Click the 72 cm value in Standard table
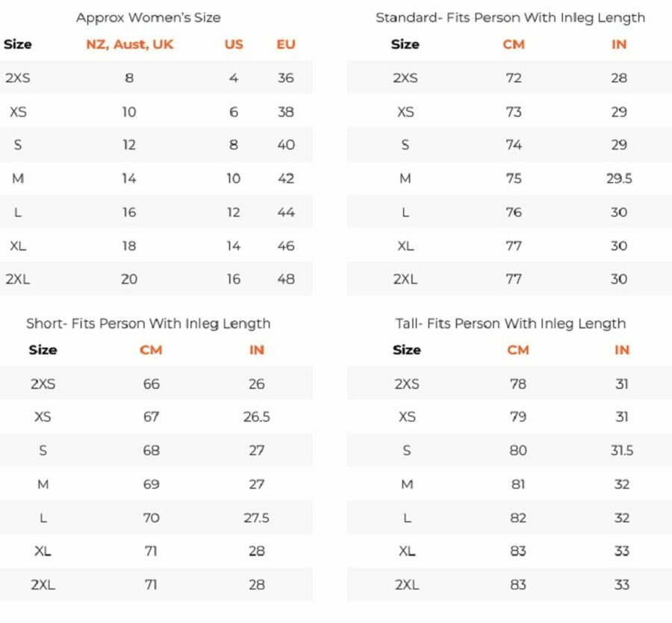 point(514,78)
